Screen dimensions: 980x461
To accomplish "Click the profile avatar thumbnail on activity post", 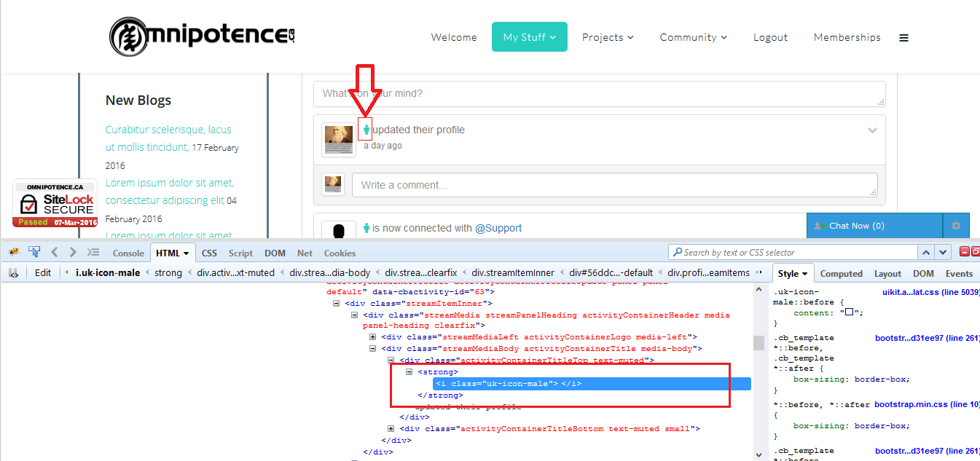I will pyautogui.click(x=339, y=139).
